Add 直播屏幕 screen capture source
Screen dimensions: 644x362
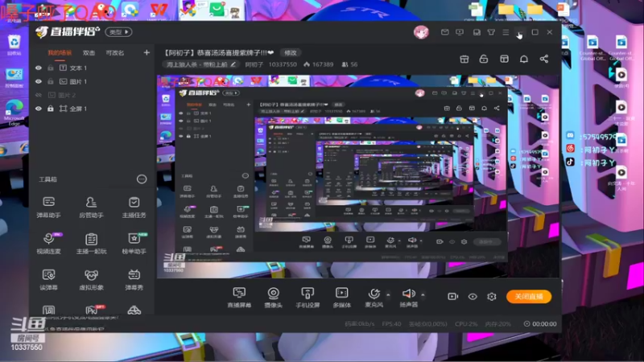pyautogui.click(x=239, y=297)
